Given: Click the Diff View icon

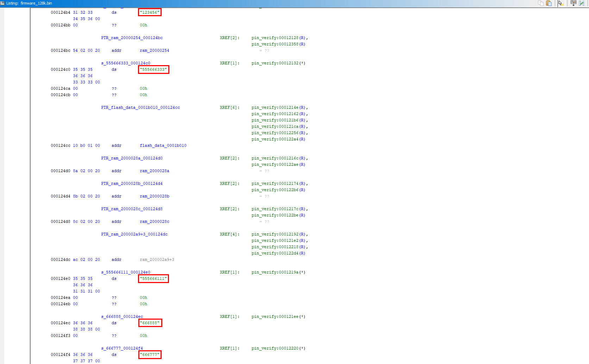Looking at the screenshot, I should (x=582, y=3).
